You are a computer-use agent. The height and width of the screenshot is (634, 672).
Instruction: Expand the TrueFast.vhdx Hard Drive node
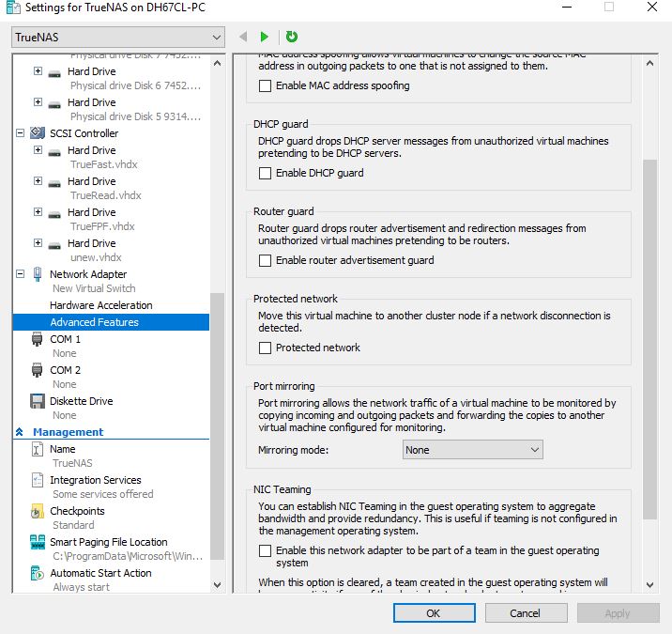(38, 150)
